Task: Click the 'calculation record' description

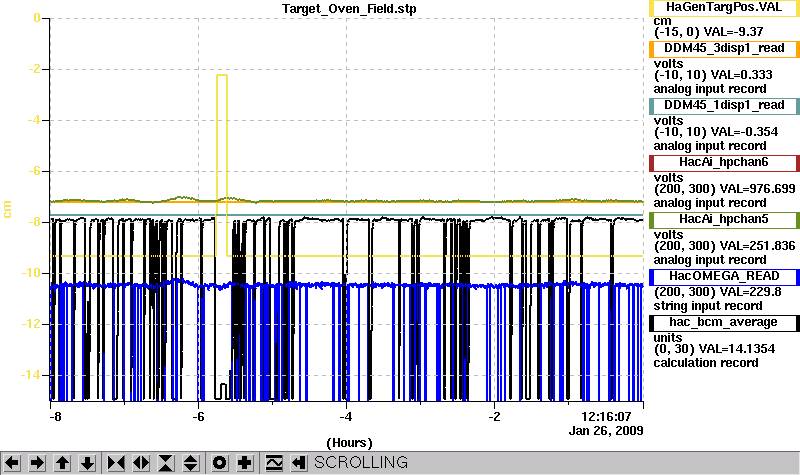Action: (706, 363)
